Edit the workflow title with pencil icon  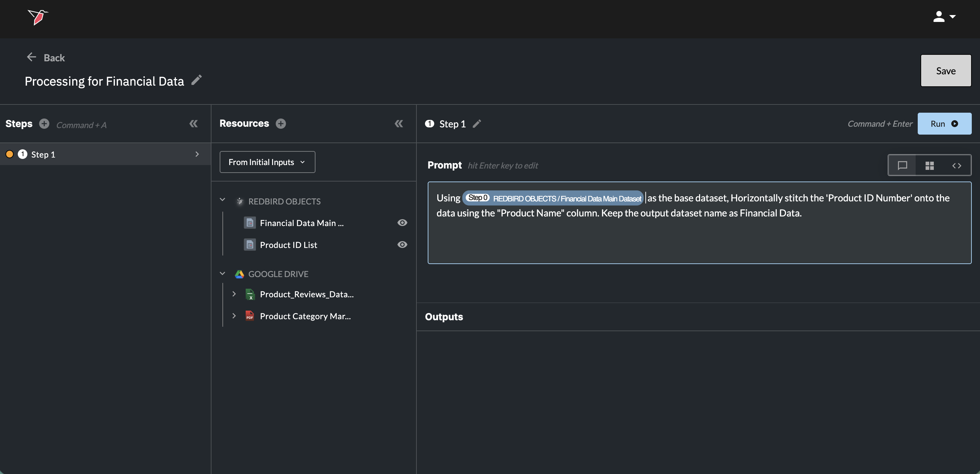coord(196,80)
